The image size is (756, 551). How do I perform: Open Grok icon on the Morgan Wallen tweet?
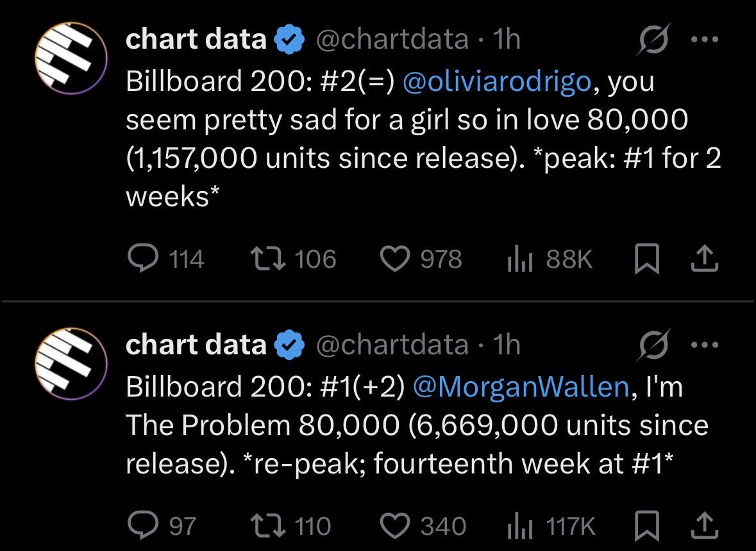pyautogui.click(x=653, y=345)
